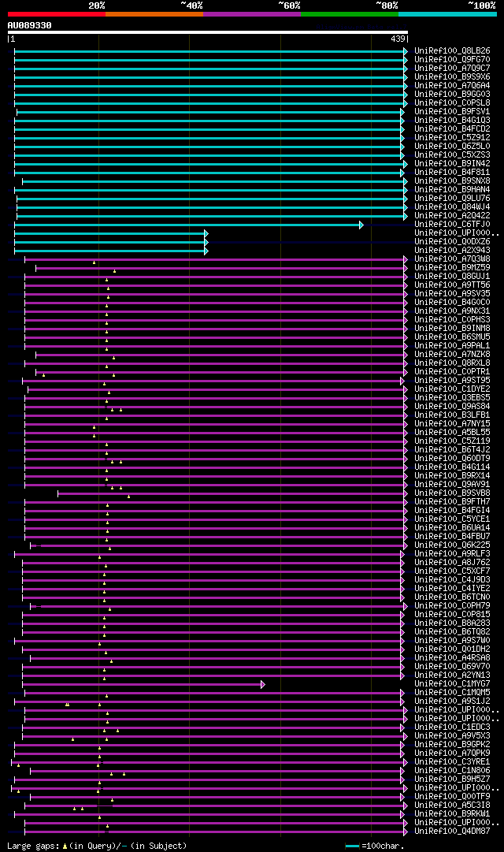
Task: Click the purple alignment bar for B9MZ59
Action: pos(220,269)
